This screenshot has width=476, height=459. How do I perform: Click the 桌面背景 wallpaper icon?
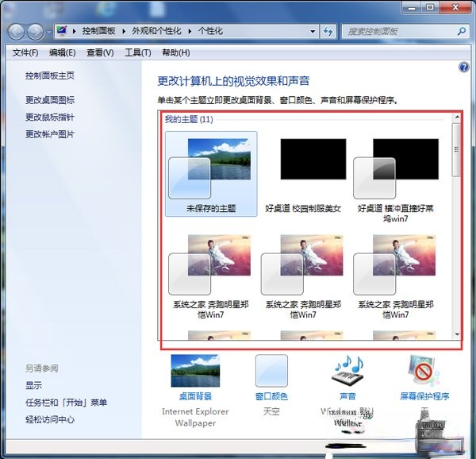click(x=195, y=371)
